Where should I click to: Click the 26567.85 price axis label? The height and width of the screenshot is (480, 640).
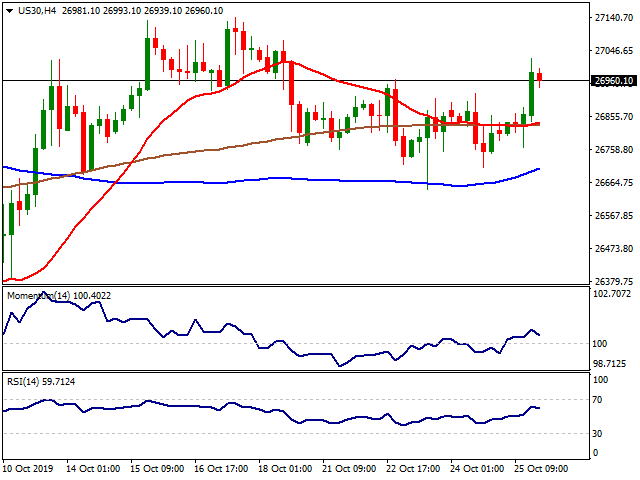click(614, 216)
